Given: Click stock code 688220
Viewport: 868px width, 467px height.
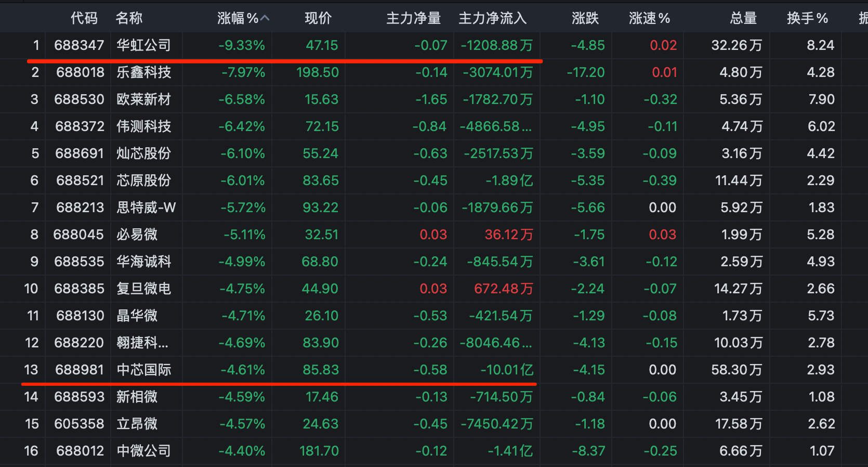Looking at the screenshot, I should (x=79, y=343).
